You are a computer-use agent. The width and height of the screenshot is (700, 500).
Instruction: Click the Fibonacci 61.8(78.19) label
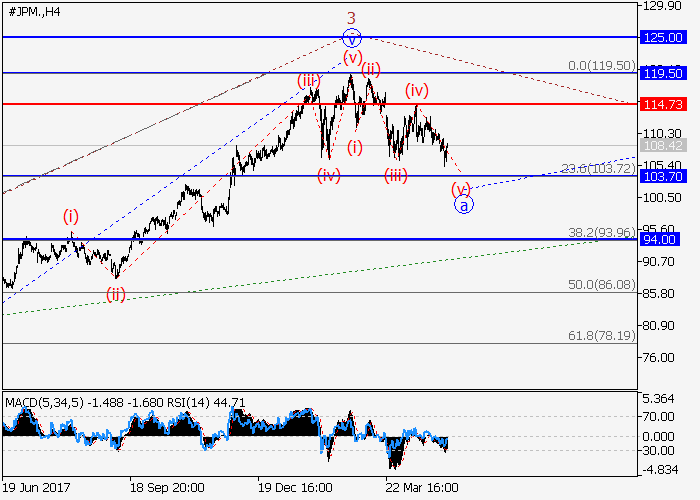point(603,337)
